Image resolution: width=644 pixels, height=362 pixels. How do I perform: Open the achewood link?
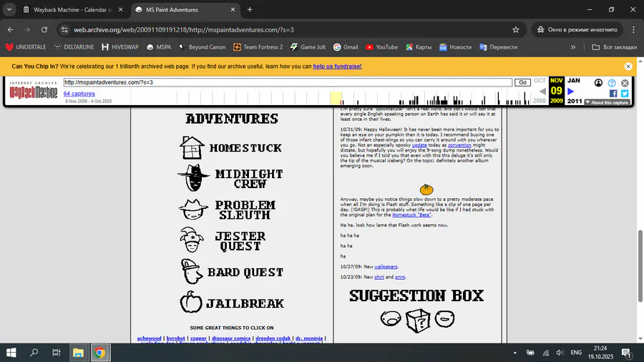point(149,338)
